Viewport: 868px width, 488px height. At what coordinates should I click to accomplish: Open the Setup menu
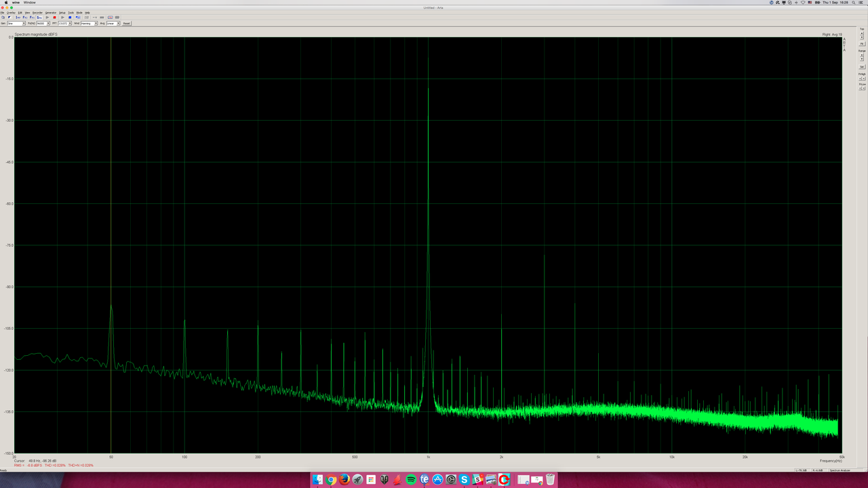[x=62, y=13]
